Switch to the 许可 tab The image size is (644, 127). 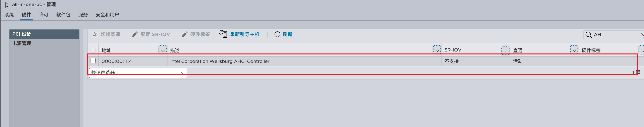click(43, 15)
